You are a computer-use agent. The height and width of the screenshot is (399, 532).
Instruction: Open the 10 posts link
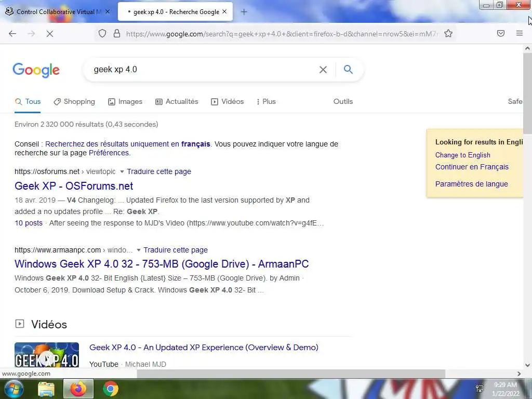click(x=29, y=223)
